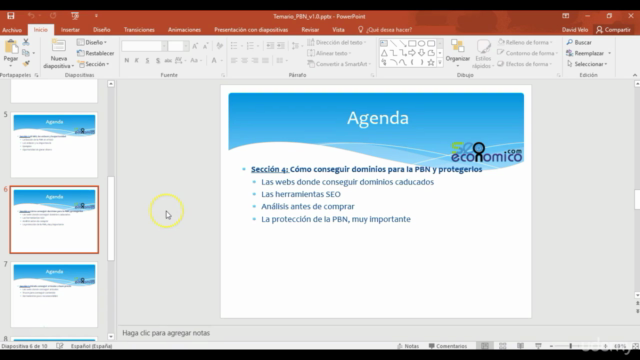Open Relleno de forma fill options
The width and height of the screenshot is (640, 360).
525,42
